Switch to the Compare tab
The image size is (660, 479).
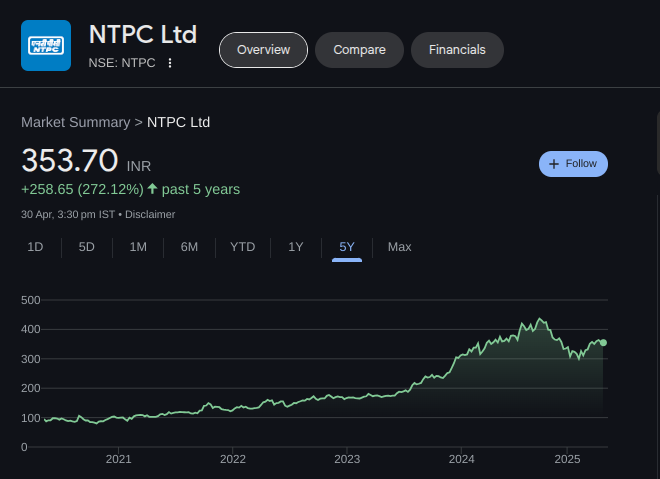pyautogui.click(x=359, y=50)
